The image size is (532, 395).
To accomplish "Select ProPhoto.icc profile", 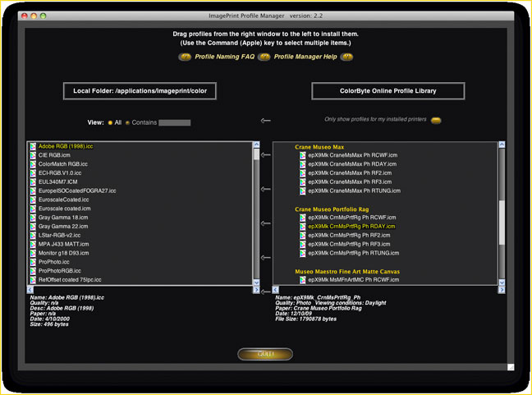I will [x=53, y=262].
